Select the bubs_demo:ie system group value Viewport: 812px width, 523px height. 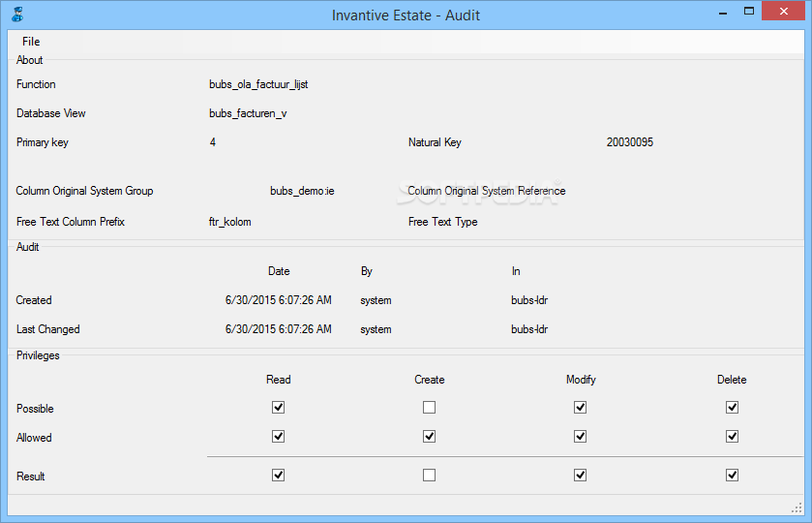pyautogui.click(x=302, y=191)
